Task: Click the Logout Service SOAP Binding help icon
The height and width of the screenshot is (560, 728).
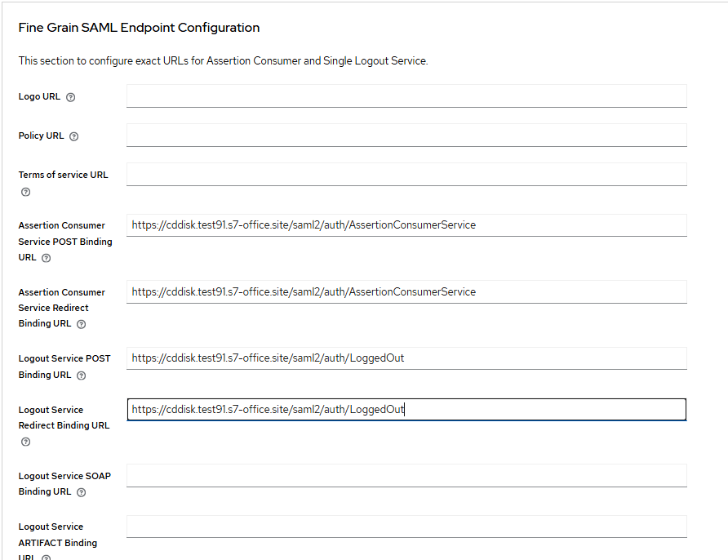Action: coord(81,492)
